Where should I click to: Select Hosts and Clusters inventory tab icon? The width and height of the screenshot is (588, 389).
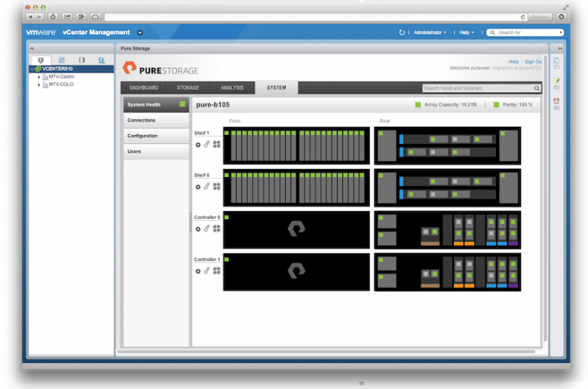pyautogui.click(x=41, y=60)
